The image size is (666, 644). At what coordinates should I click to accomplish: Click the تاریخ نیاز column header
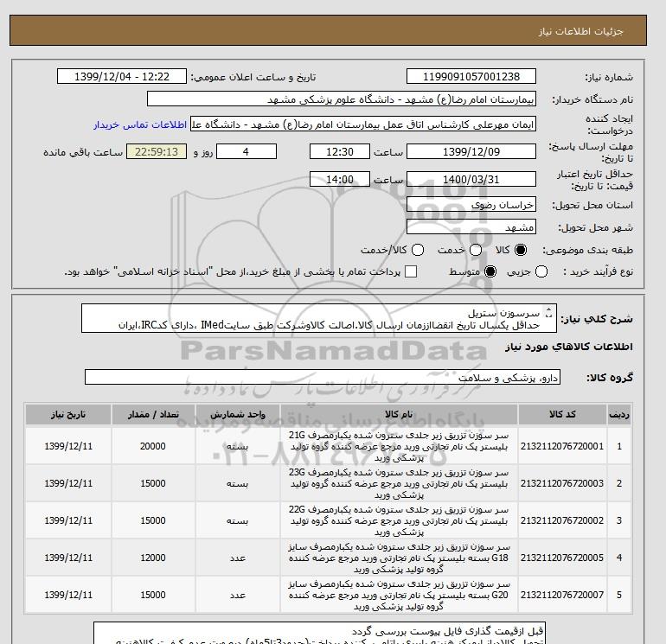point(68,414)
